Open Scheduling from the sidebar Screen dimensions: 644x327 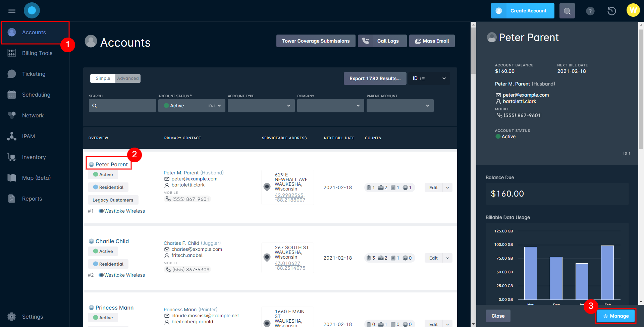(x=36, y=95)
